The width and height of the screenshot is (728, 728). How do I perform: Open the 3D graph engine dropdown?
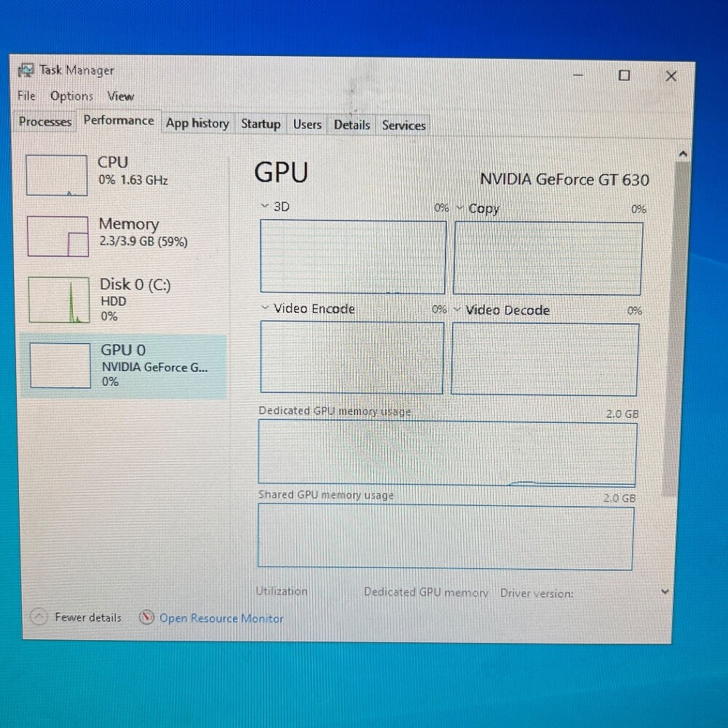point(265,206)
